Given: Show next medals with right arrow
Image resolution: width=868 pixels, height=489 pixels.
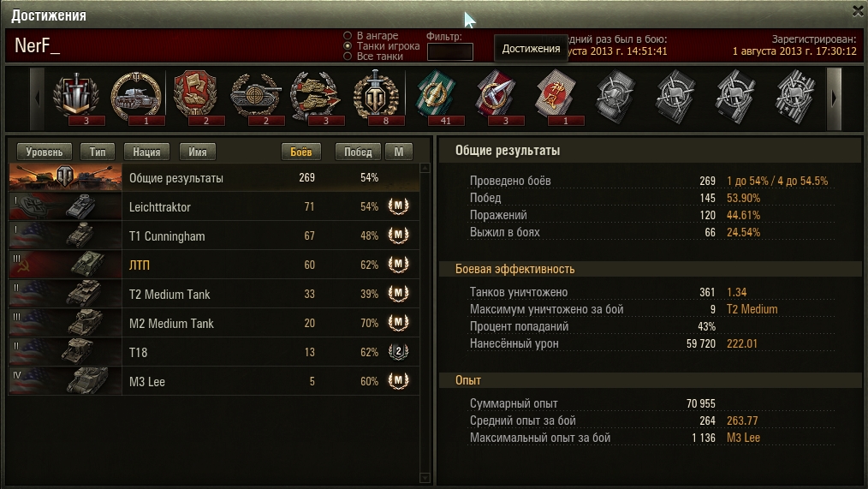Looking at the screenshot, I should click(834, 98).
